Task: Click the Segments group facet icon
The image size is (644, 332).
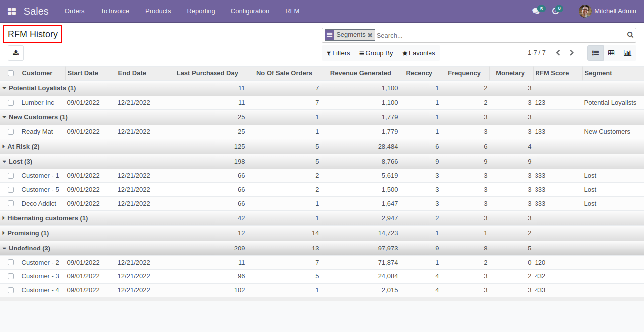Action: pyautogui.click(x=329, y=35)
